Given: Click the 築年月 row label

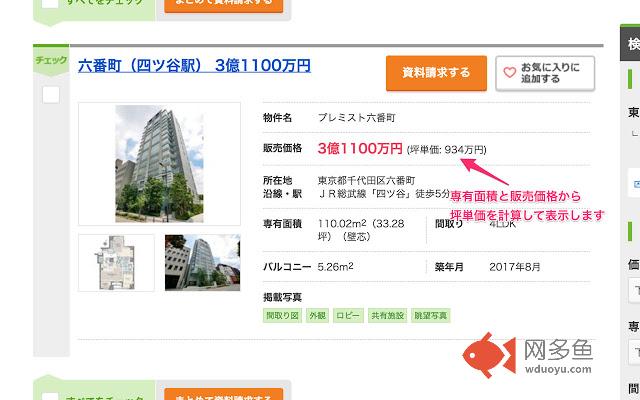Looking at the screenshot, I should tap(449, 267).
